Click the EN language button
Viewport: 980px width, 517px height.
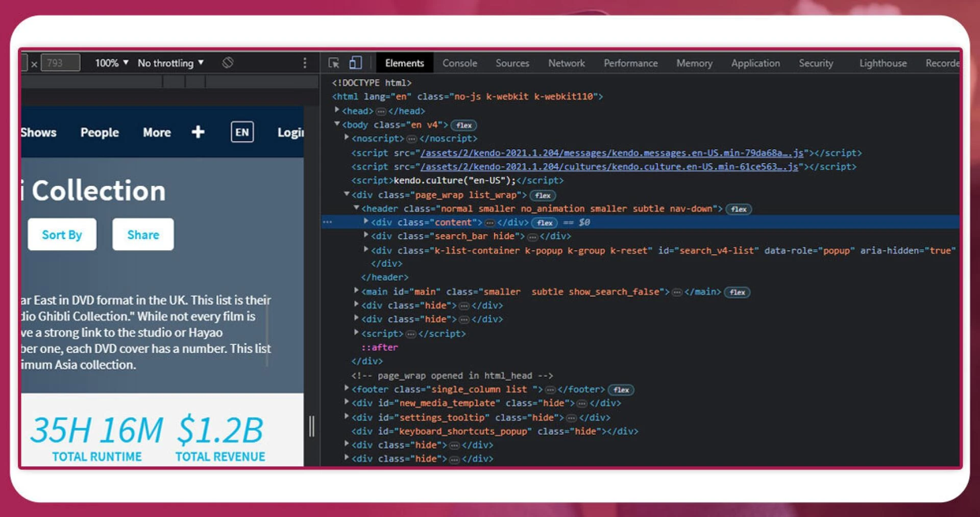pyautogui.click(x=242, y=132)
